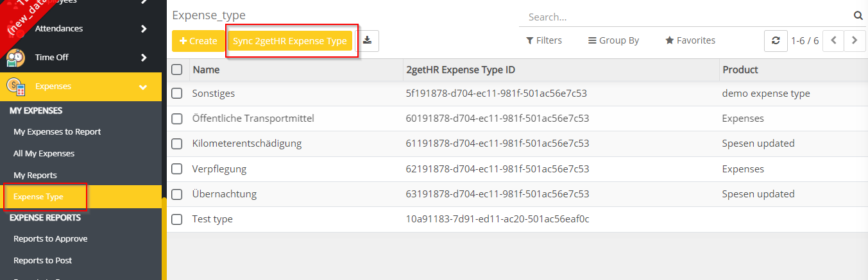Open the Öffentliche Transportmittel record
The image size is (868, 280).
253,119
